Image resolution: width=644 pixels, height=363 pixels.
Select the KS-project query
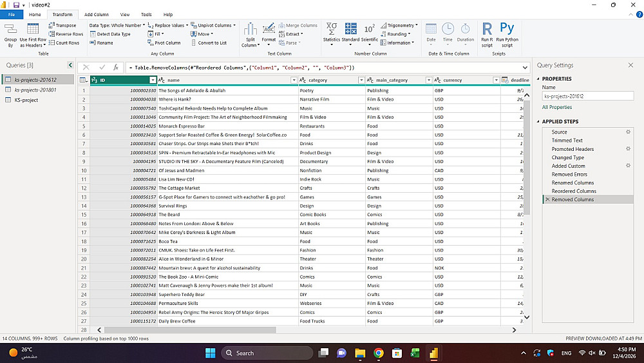coord(26,100)
